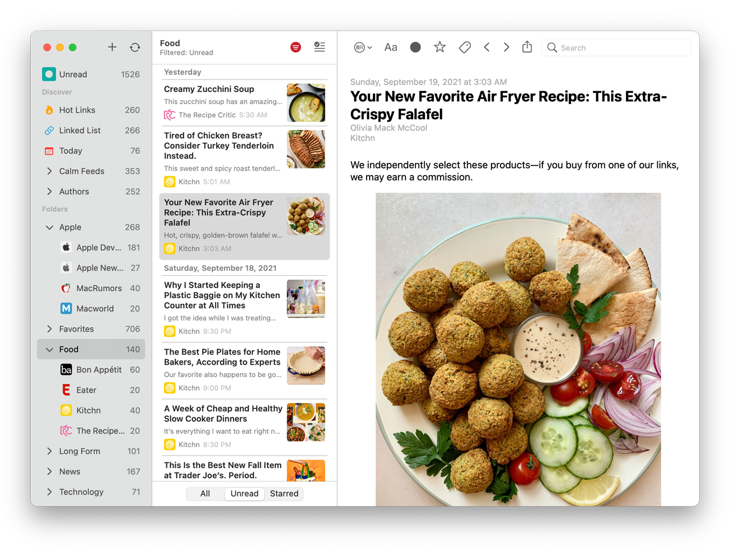Select the Macworld feed icon
The height and width of the screenshot is (560, 730).
coord(66,308)
